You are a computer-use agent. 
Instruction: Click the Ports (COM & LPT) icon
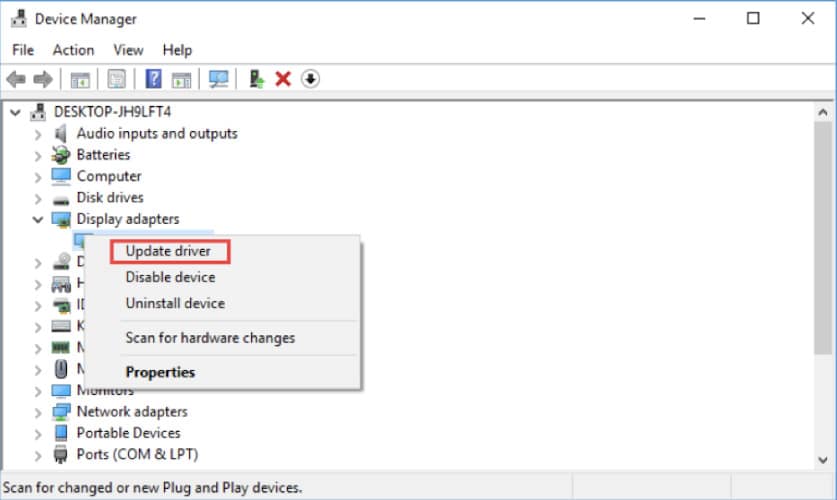tap(61, 454)
